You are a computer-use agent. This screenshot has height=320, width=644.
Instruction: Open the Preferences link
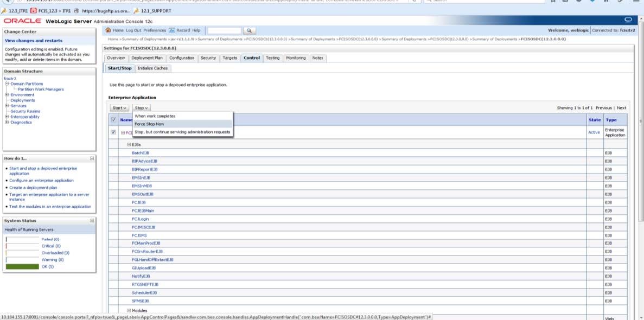pyautogui.click(x=155, y=30)
